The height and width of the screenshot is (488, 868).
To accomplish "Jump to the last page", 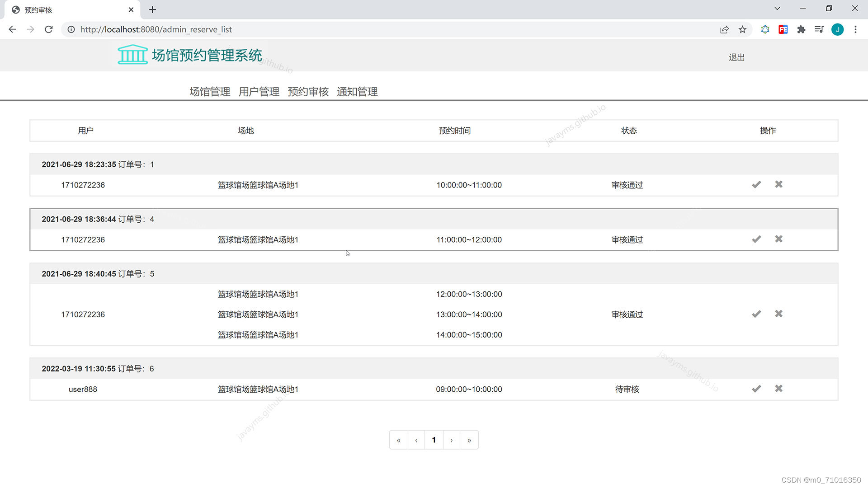I will coord(469,440).
